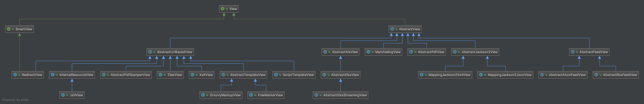Click the Powered by yFiles text
This screenshot has height=104, width=644.
click(x=16, y=100)
